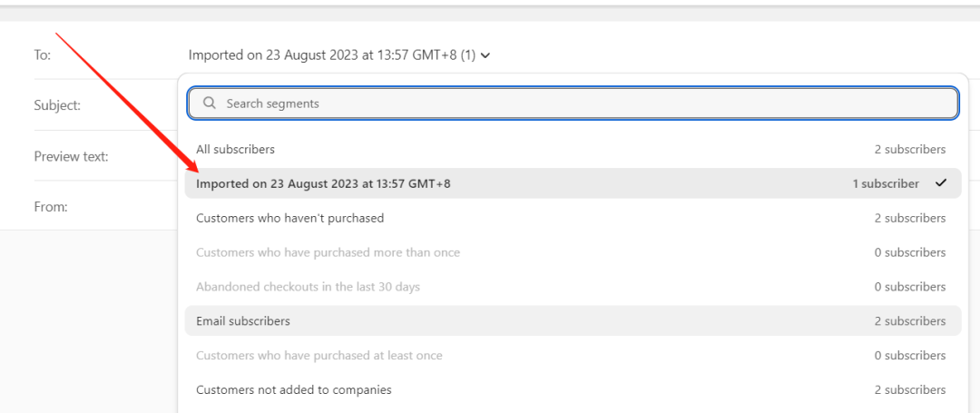Click the 1 subscriber count on Imported row
The image size is (980, 413).
pyautogui.click(x=886, y=183)
